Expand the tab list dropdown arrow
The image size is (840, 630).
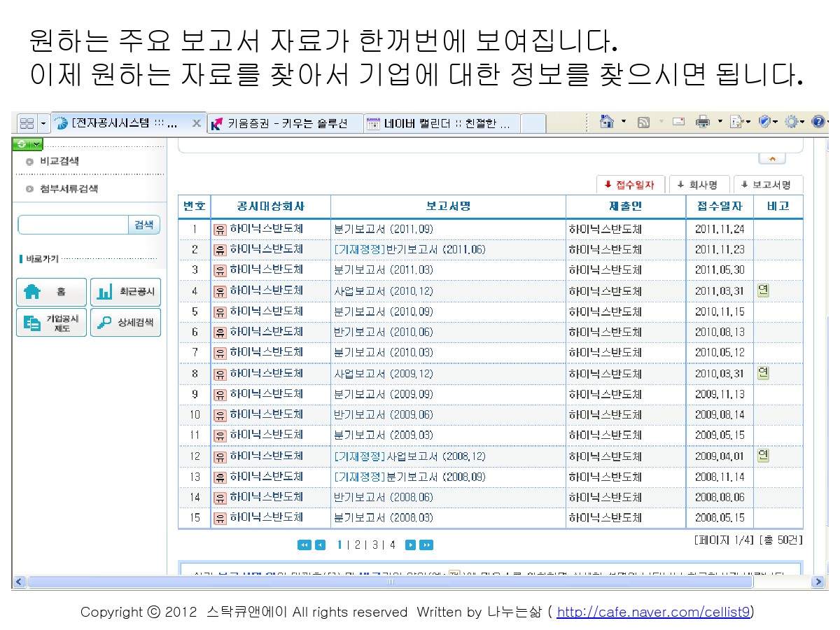click(44, 124)
